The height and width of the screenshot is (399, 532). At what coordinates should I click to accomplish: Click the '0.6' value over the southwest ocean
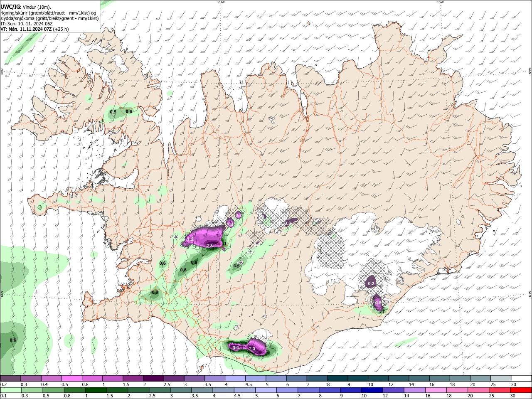[13, 340]
